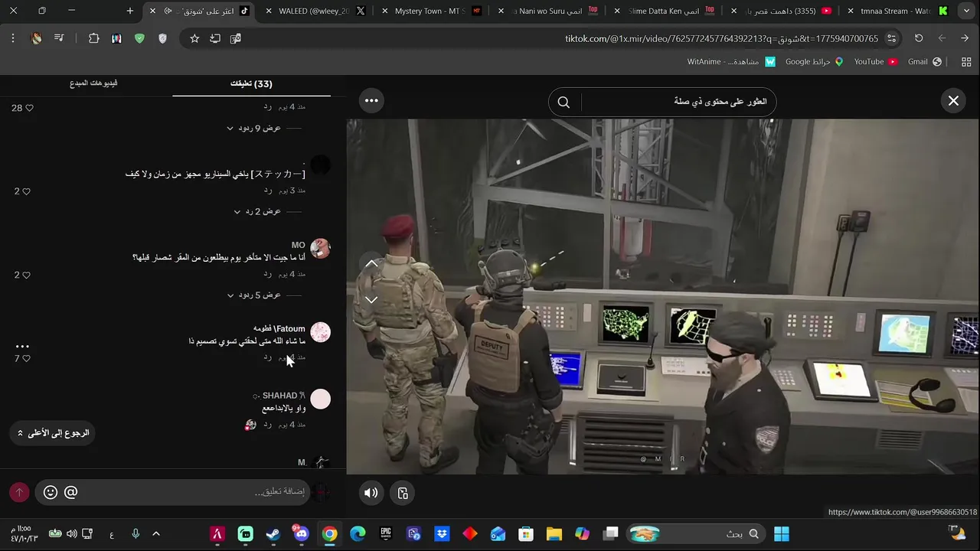Click the green shield extension icon
Viewport: 980px width, 551px height.
[x=139, y=38]
